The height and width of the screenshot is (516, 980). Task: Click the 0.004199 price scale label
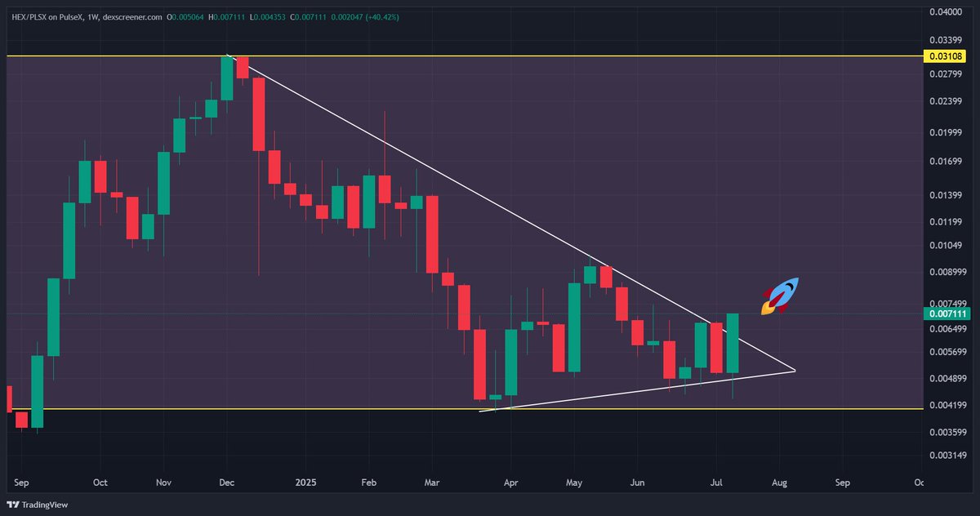pos(947,405)
